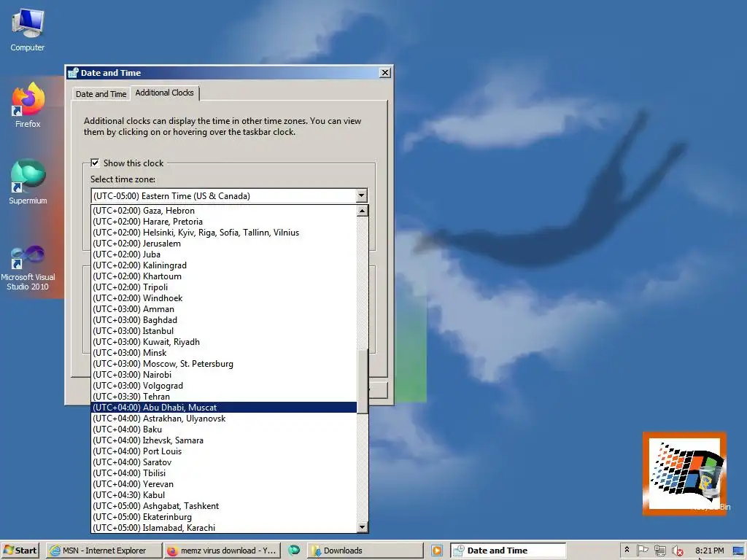Viewport: 747px width, 560px height.
Task: Choose (UTC+03:00) Moscow, St. Petersburg
Action: 223,364
